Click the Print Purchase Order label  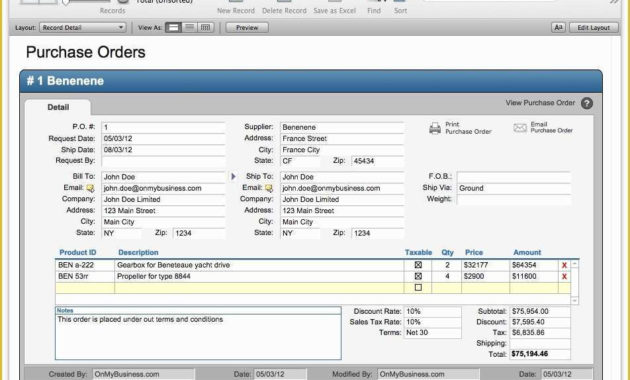pos(468,128)
